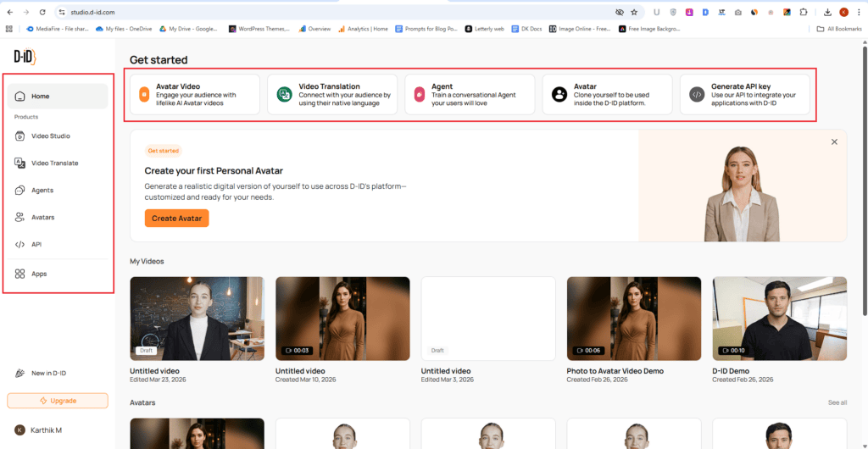Open MediaFire bookmark
868x449 pixels.
pos(57,29)
